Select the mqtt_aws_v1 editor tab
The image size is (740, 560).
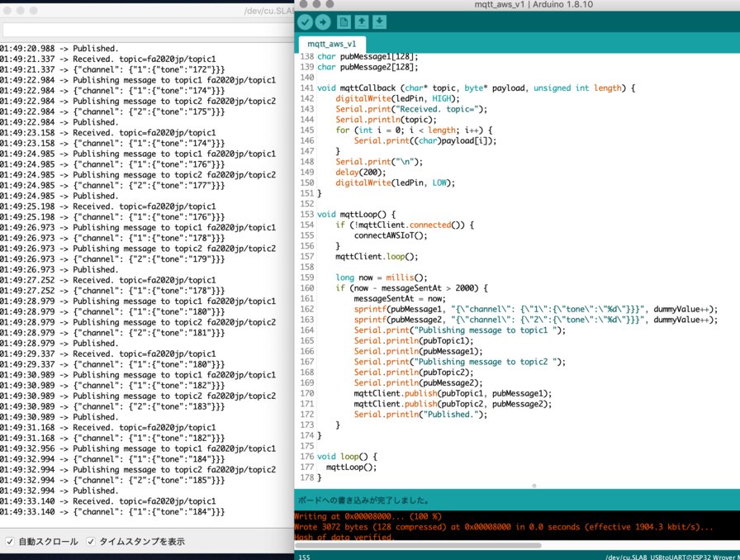click(x=330, y=44)
